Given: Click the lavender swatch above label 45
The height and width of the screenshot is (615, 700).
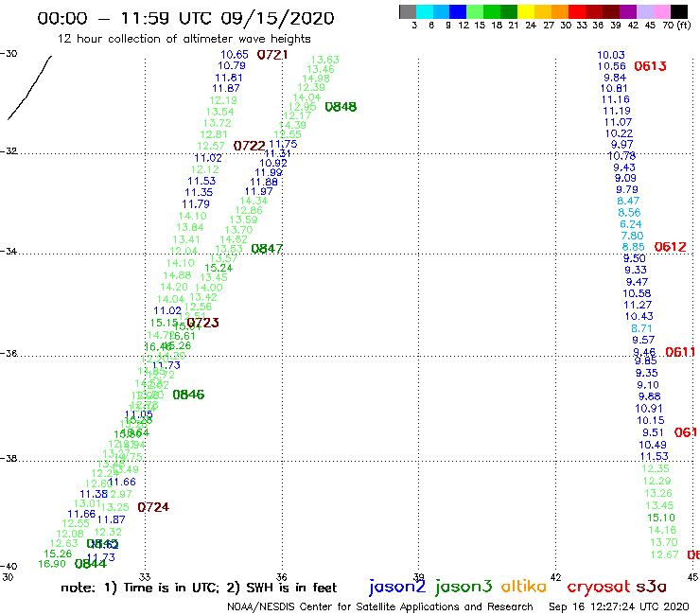Looking at the screenshot, I should [x=644, y=11].
